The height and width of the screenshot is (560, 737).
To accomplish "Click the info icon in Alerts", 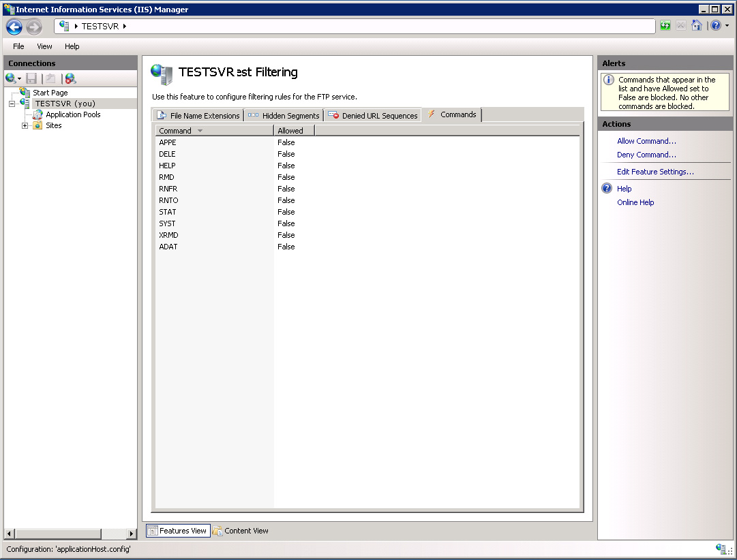I will [609, 80].
